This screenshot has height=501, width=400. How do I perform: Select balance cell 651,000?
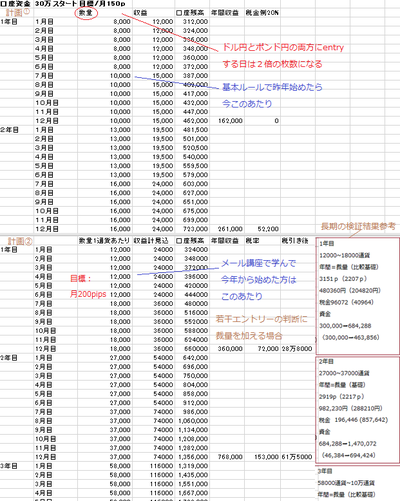click(195, 202)
